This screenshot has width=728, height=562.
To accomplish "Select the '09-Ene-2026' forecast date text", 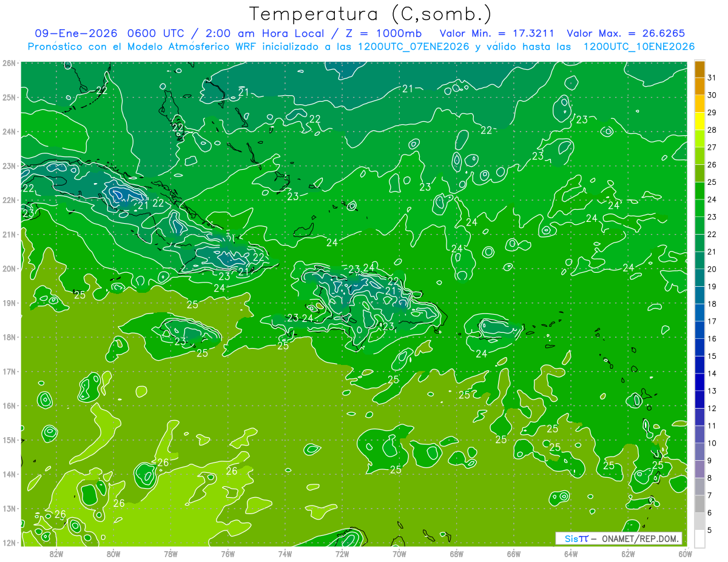I will coord(76,33).
